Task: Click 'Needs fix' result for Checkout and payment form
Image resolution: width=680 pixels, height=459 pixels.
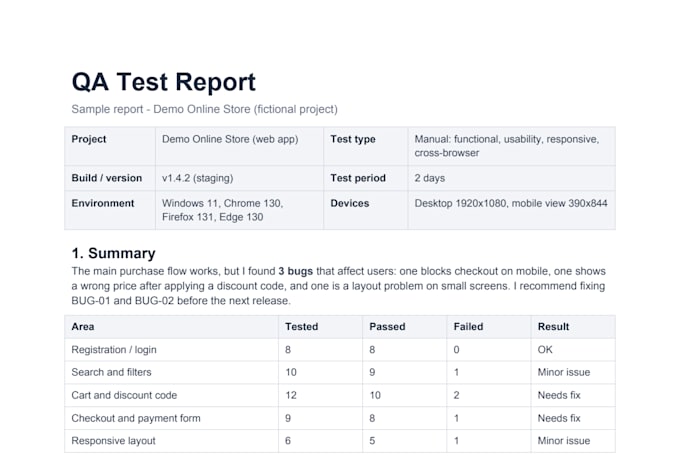Action: coord(559,418)
